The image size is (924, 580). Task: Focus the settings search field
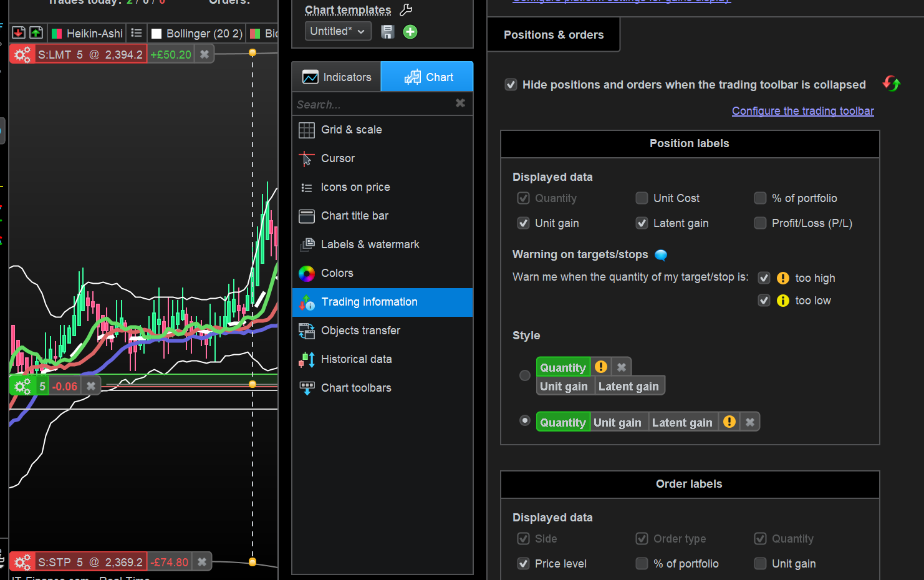click(374, 104)
